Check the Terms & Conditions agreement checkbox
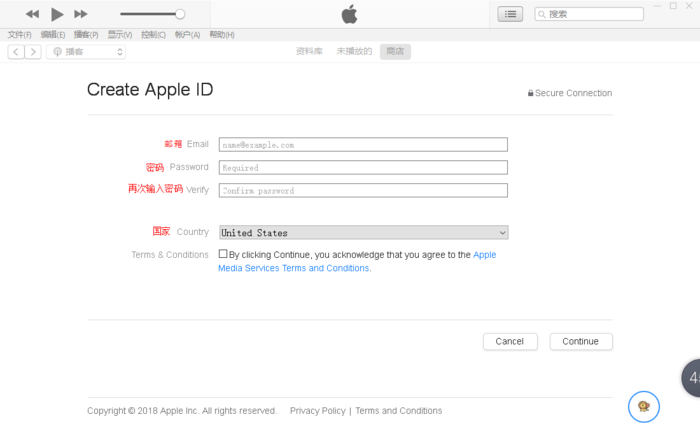This screenshot has width=700, height=424. [223, 254]
